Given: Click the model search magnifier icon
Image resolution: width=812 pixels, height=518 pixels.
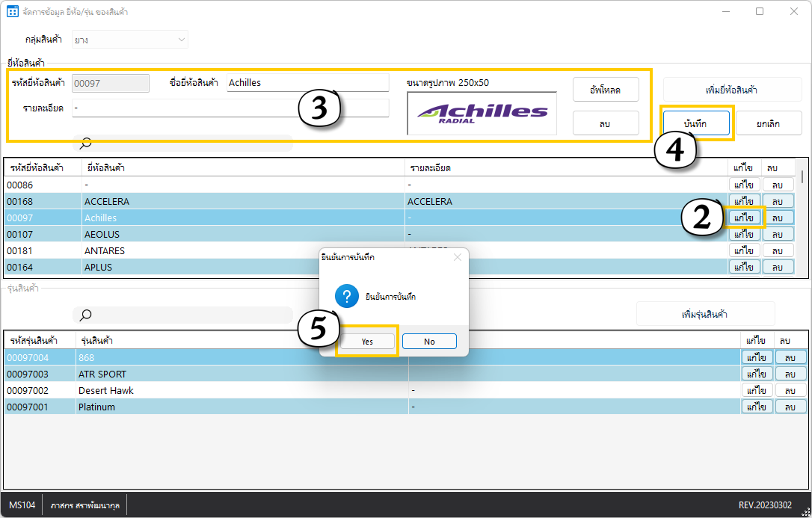Looking at the screenshot, I should (86, 315).
